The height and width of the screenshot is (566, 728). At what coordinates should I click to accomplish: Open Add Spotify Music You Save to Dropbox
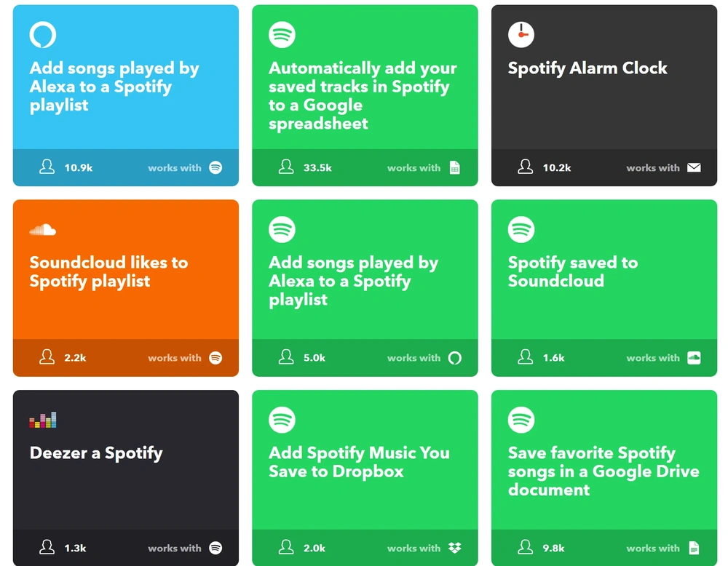359,462
